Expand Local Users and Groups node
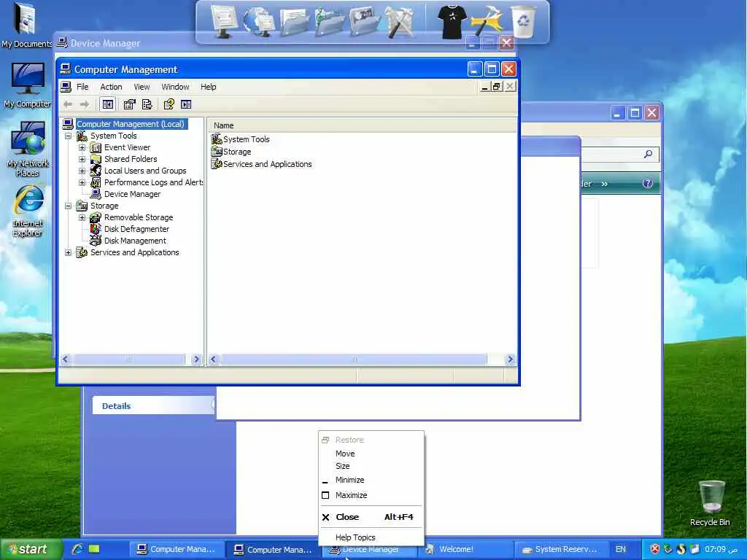The height and width of the screenshot is (560, 747). (x=82, y=171)
